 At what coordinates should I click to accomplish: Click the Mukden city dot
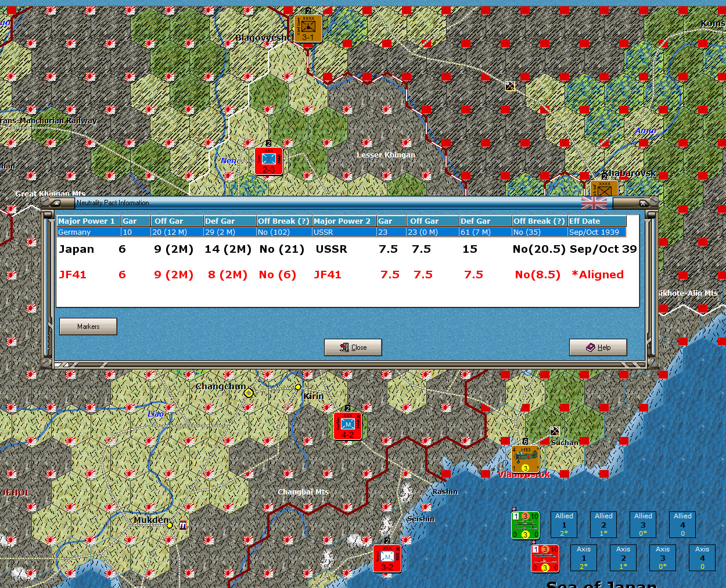170,525
